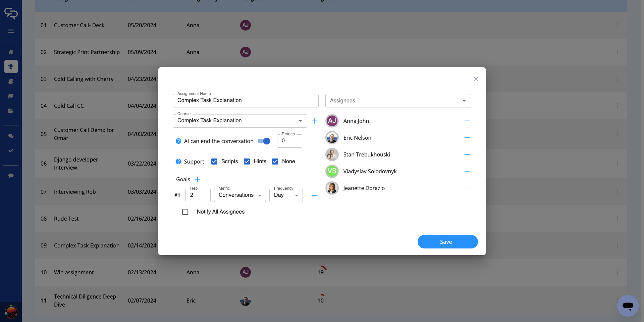The image size is (644, 322).
Task: Remove Jeanette Dorazio from the assignee list
Action: coord(467,188)
